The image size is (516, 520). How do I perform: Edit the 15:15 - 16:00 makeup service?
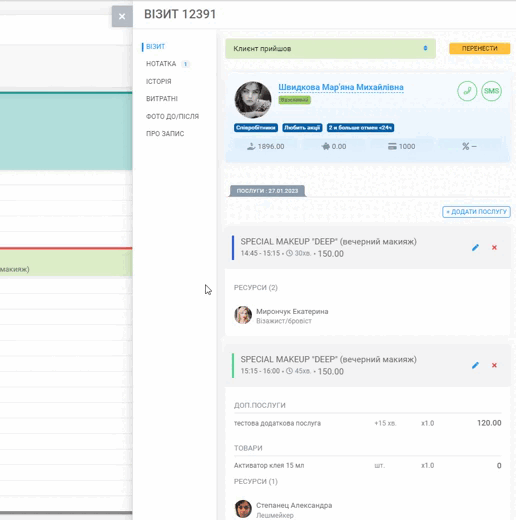tap(475, 365)
